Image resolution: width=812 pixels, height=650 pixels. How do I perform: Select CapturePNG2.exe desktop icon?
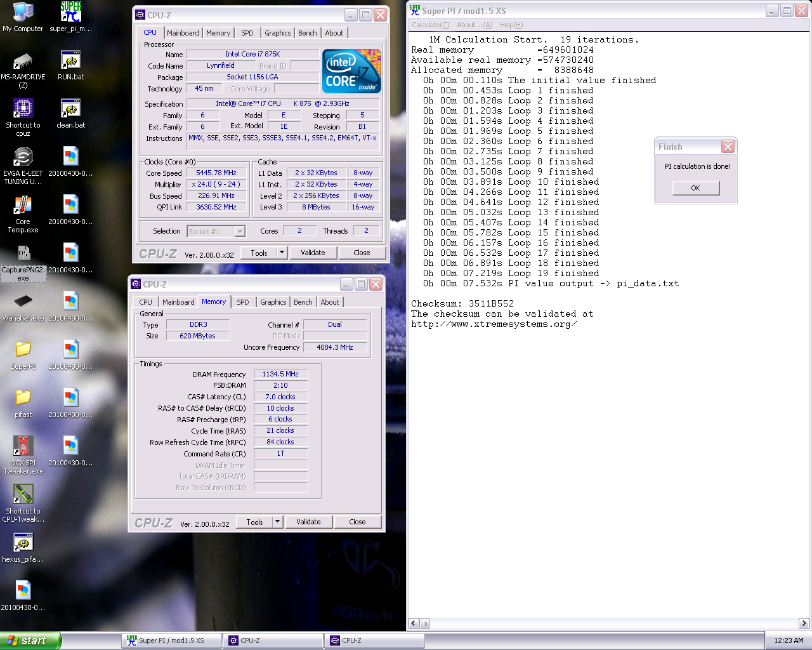[x=23, y=262]
